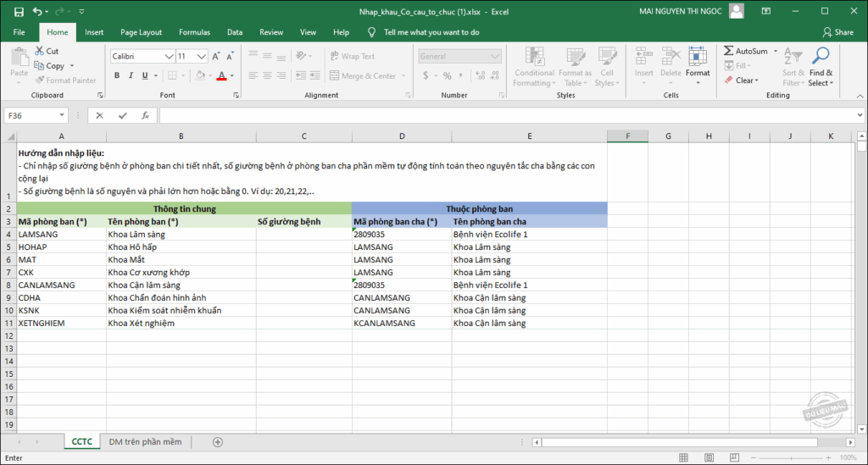The width and height of the screenshot is (868, 465).
Task: Open the Calibri font name dropdown
Action: (169, 57)
